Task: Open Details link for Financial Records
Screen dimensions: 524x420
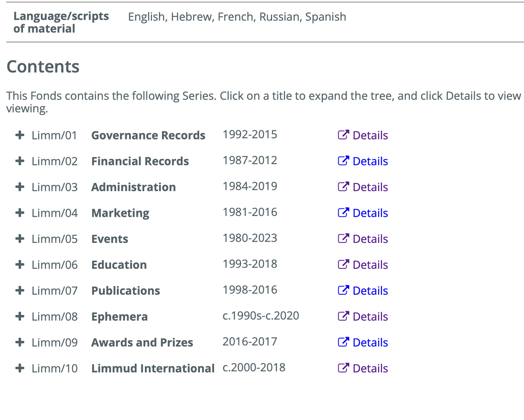Action: click(x=370, y=161)
